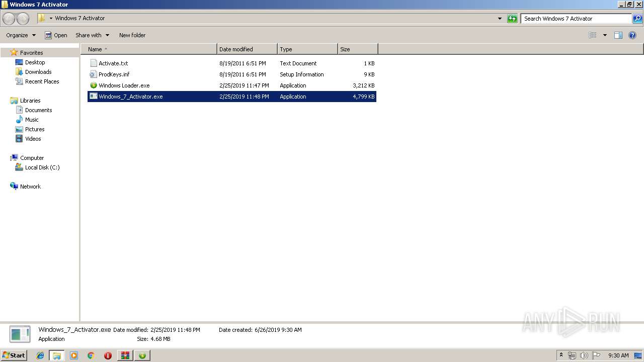Sort files by Date modified column
The image size is (644, 362).
(247, 49)
